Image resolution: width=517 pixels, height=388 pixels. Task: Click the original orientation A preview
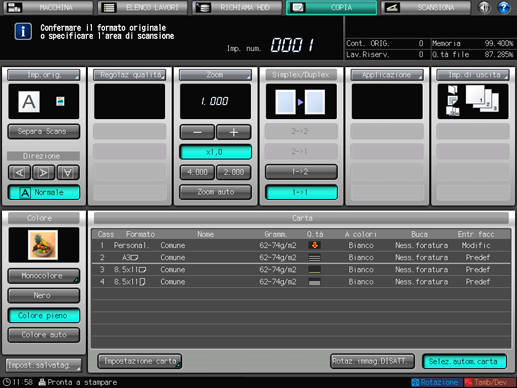(29, 102)
